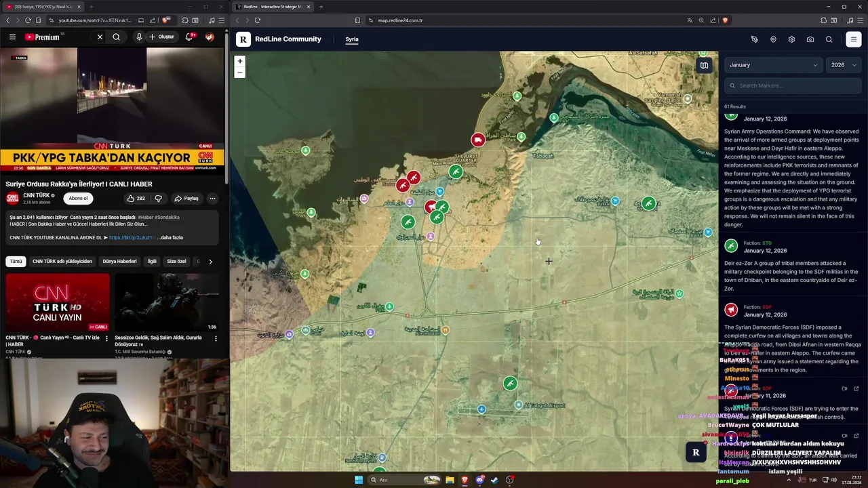Click the camera screenshot icon in RedLine
The height and width of the screenshot is (488, 868).
pos(810,39)
